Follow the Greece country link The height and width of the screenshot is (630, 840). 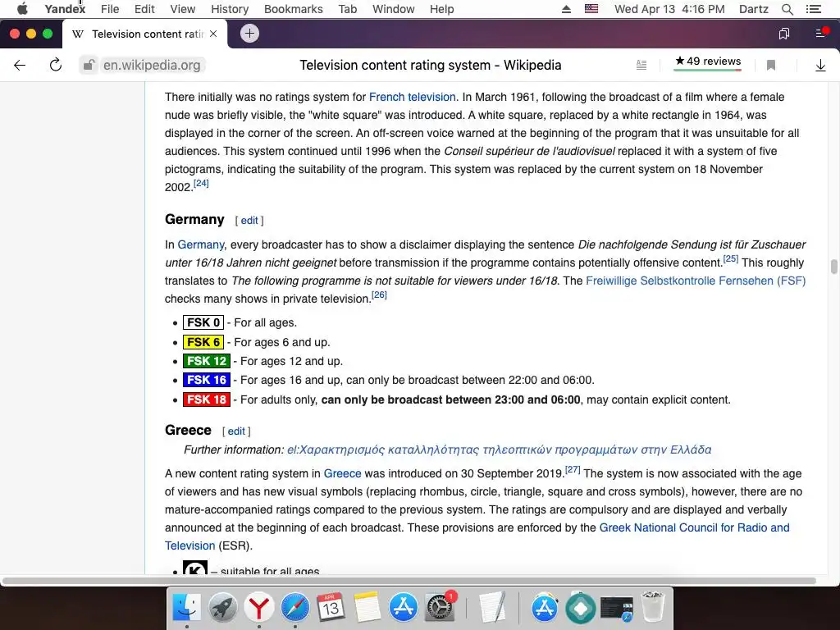(342, 473)
